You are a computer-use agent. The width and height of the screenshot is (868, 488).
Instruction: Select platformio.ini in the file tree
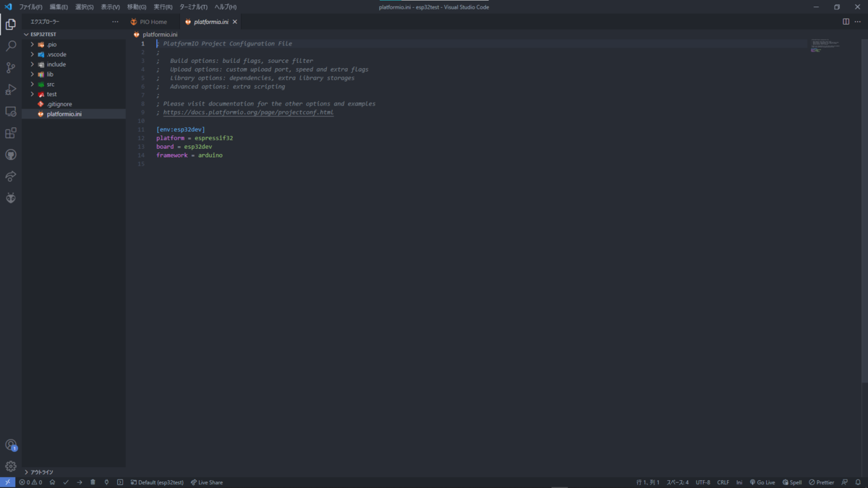point(74,114)
